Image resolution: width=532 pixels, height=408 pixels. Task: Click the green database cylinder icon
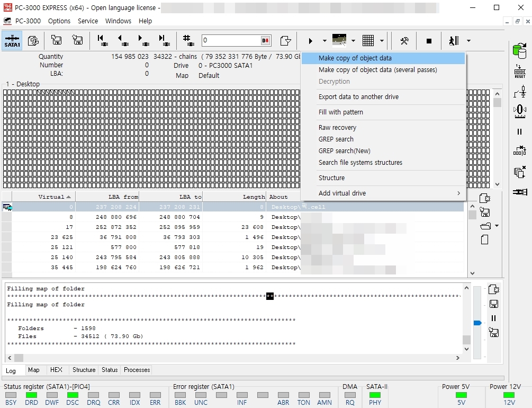click(x=519, y=51)
